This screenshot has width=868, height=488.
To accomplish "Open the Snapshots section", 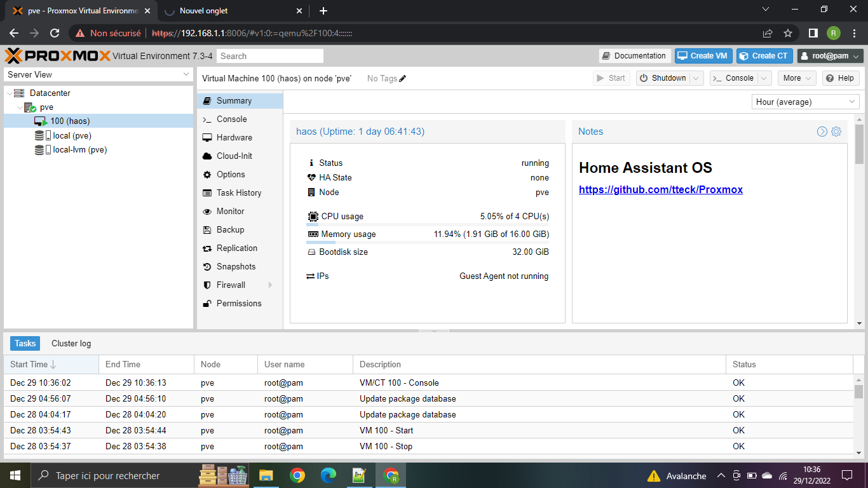I will point(240,266).
